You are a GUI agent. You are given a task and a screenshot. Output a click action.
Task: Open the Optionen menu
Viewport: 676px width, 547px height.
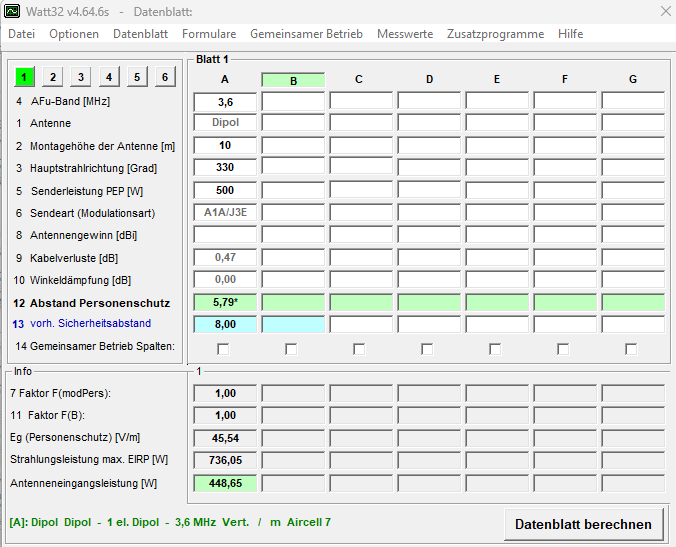point(74,34)
